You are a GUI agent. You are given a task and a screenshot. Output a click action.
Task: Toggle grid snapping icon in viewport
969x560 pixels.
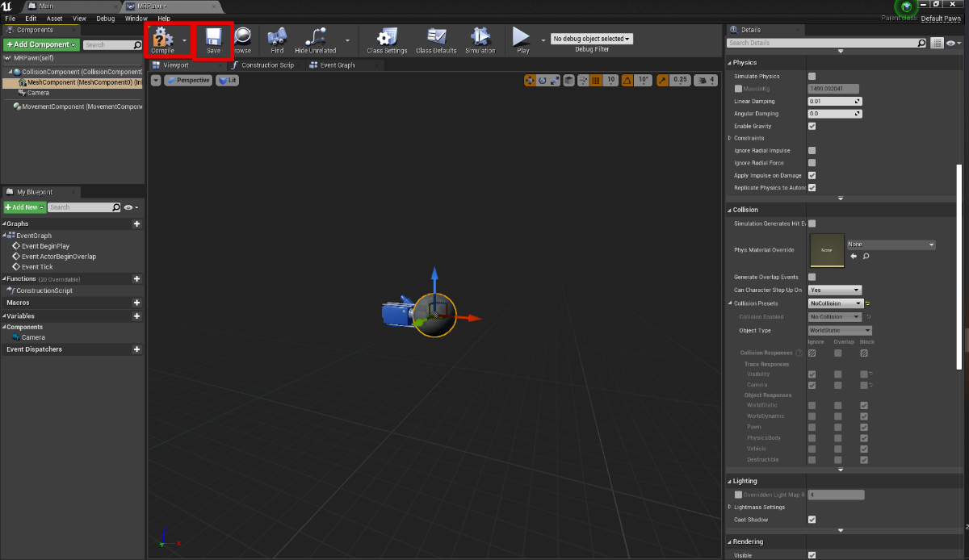pyautogui.click(x=596, y=80)
